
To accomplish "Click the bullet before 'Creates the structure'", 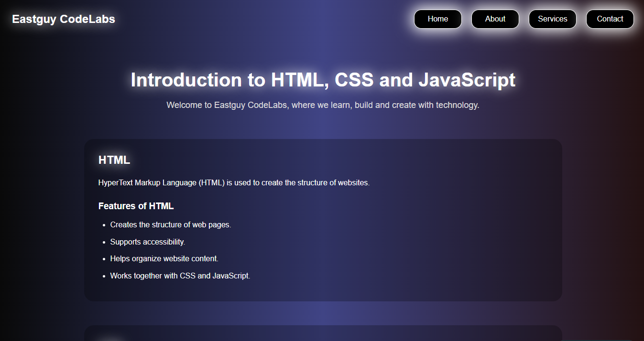I will (x=104, y=225).
